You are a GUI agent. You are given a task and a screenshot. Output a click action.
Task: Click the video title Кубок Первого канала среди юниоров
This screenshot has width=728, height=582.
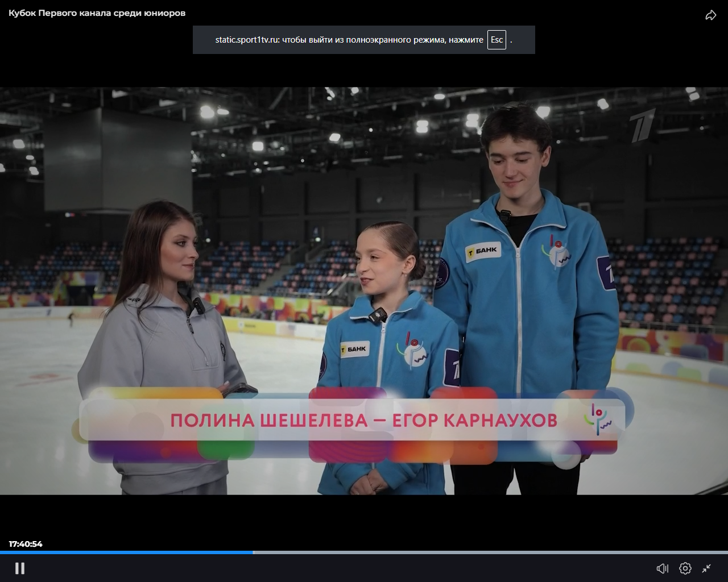click(x=97, y=13)
